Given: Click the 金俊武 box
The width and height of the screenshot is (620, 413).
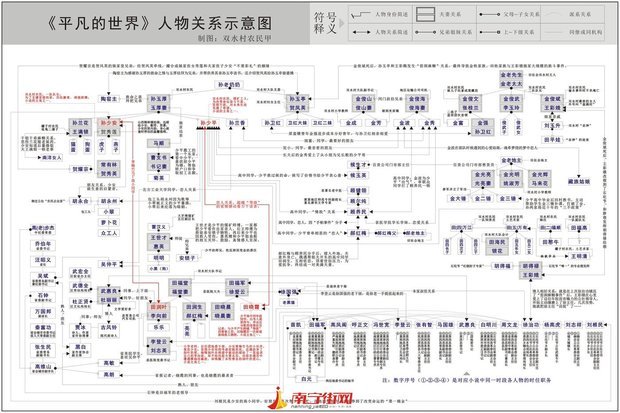Looking at the screenshot, I should [511, 99].
